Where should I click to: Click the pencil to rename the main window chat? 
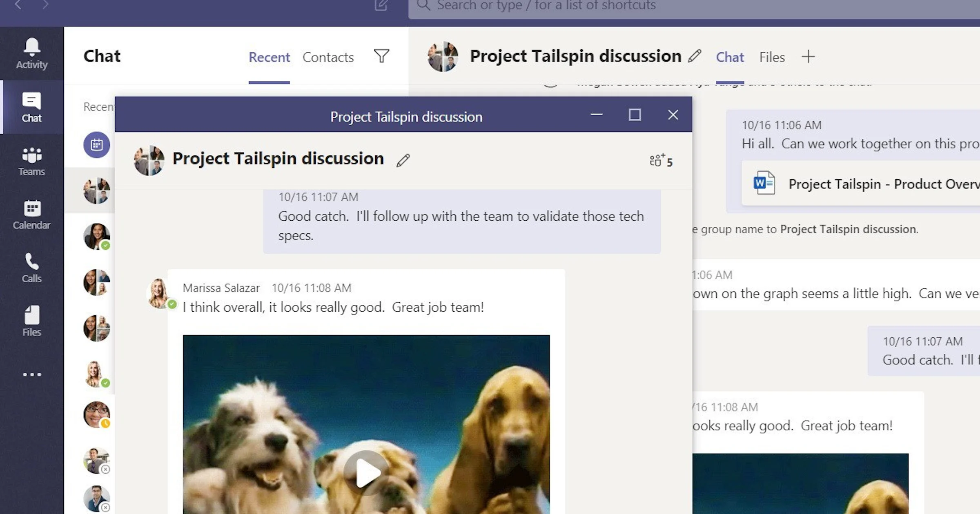pos(695,56)
